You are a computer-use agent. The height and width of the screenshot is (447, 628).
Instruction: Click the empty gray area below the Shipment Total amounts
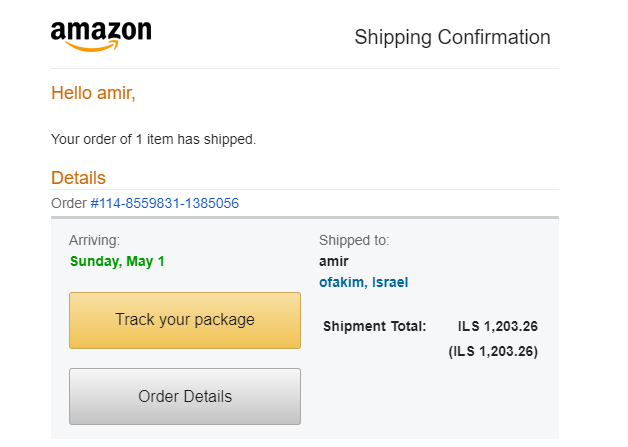(440, 400)
